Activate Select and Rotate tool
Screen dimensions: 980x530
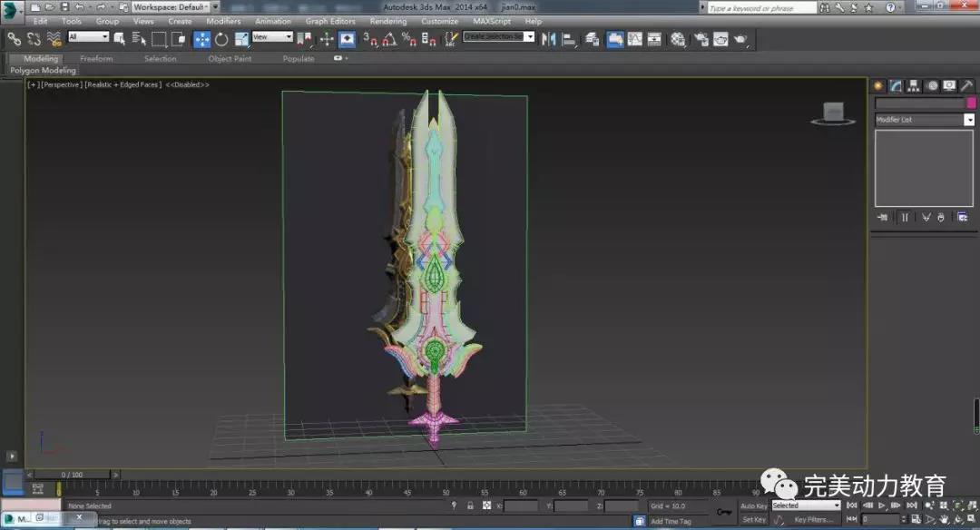click(x=221, y=39)
